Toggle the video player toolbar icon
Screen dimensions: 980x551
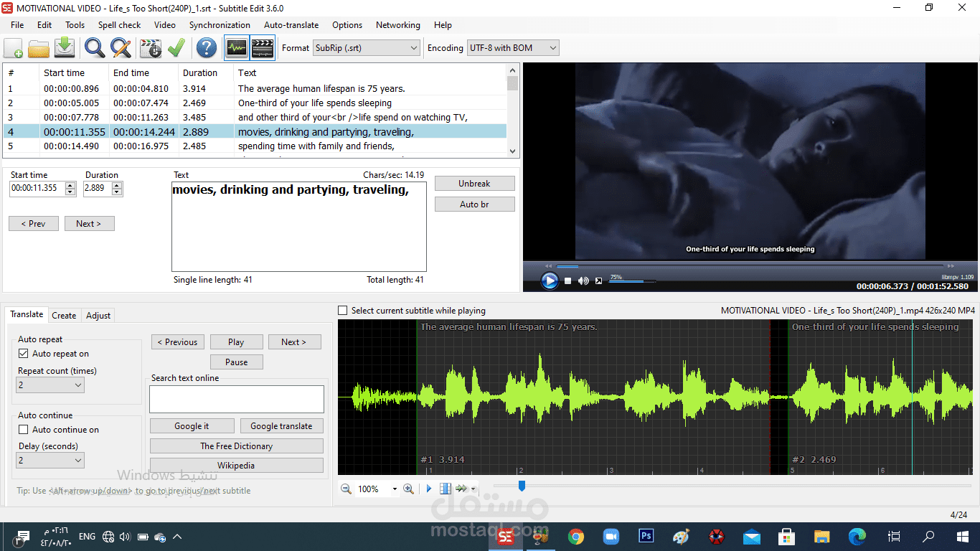pos(263,48)
